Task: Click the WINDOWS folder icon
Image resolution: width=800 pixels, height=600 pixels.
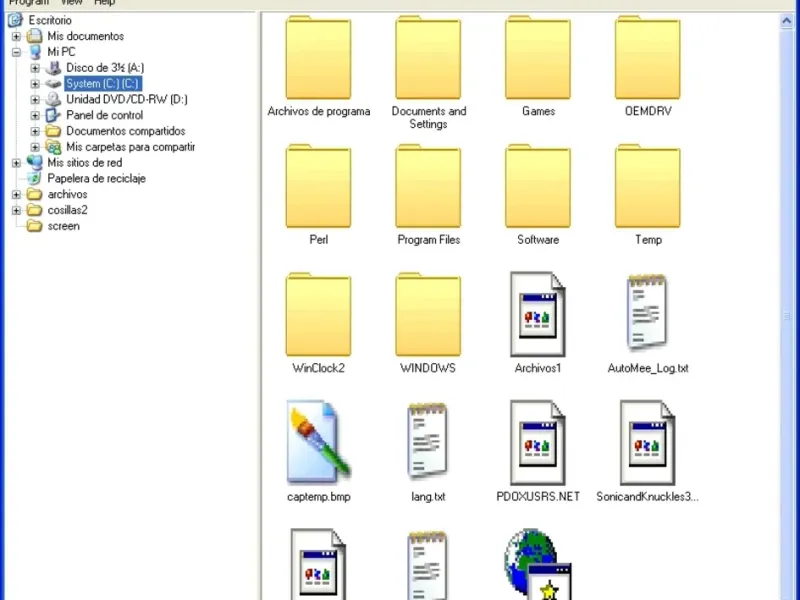Action: coord(428,315)
